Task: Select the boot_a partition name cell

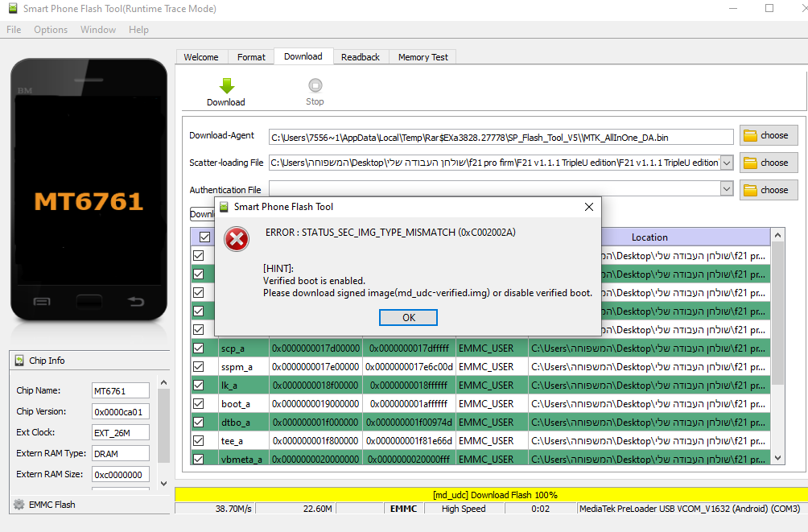Action: [243, 404]
